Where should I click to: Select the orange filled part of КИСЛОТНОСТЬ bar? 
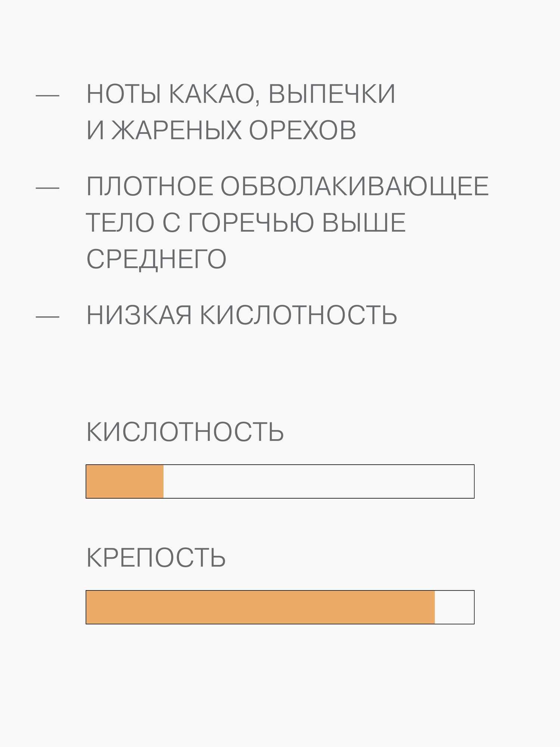(125, 481)
